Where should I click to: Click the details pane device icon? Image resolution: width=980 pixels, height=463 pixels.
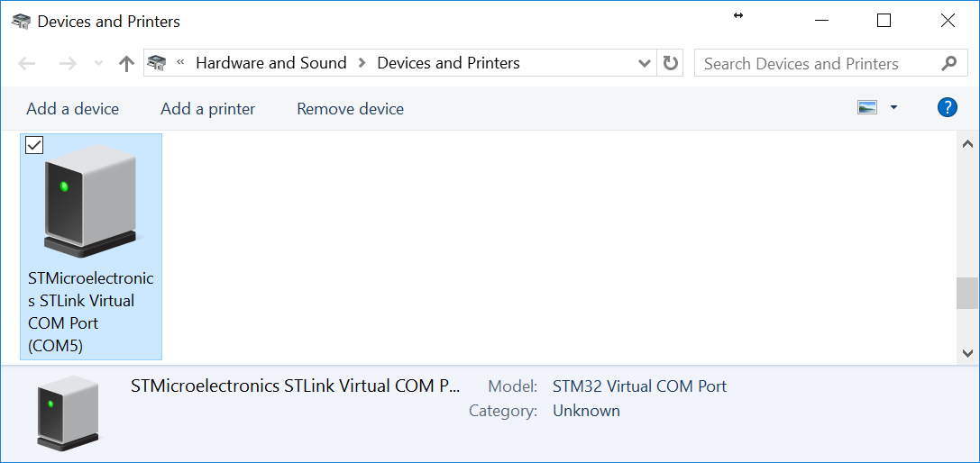tap(69, 413)
